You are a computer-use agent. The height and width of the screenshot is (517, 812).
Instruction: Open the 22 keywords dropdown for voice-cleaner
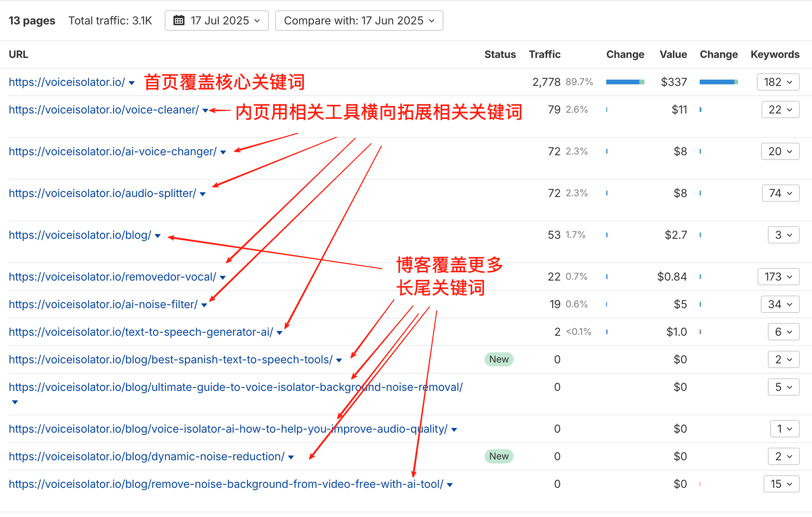pyautogui.click(x=780, y=110)
